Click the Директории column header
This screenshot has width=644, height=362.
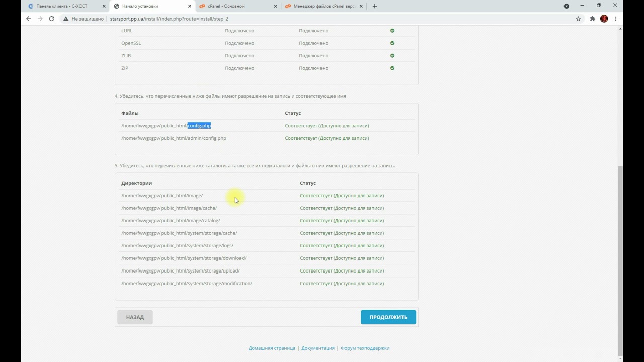(x=136, y=183)
